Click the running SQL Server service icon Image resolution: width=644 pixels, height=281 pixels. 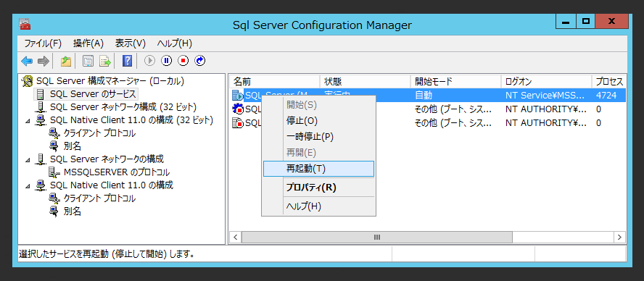tap(237, 96)
